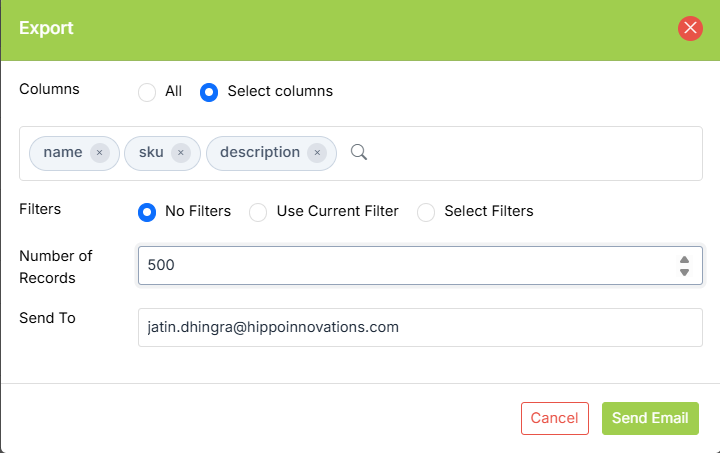Screen dimensions: 720x453
Task: Decrease the number of records with down arrow
Action: pos(684,272)
